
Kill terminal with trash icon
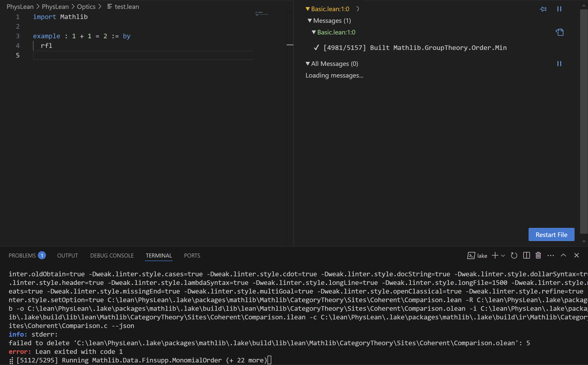pyautogui.click(x=538, y=255)
